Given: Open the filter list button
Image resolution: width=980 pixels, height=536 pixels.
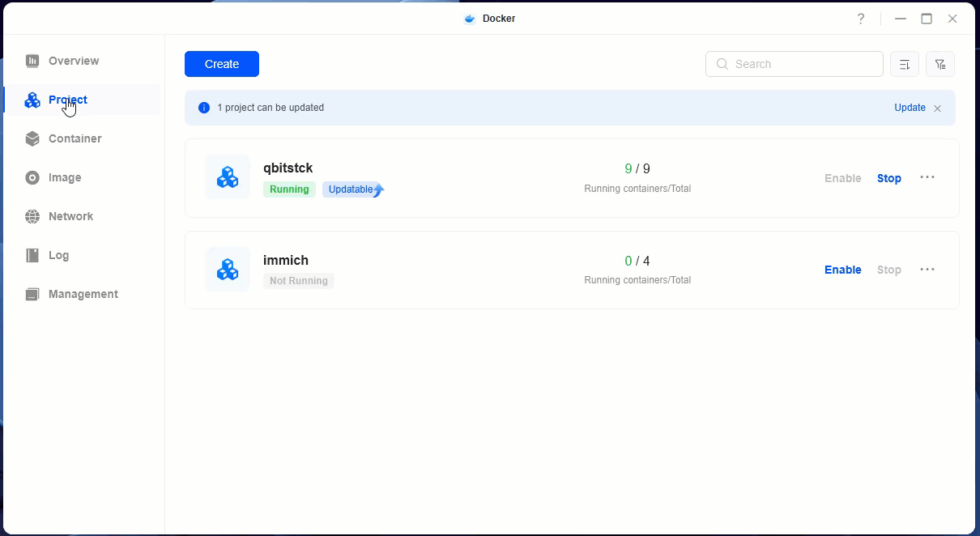Looking at the screenshot, I should 940,64.
